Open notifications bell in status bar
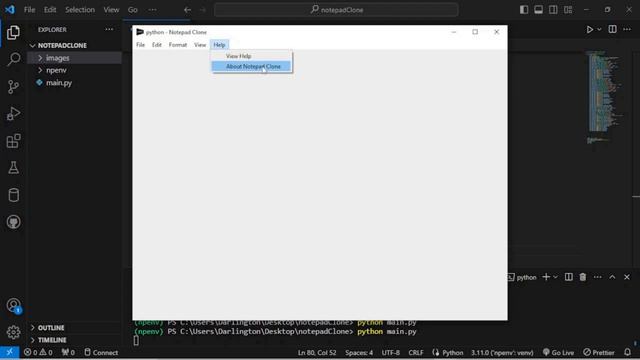Screen dimensions: 640x360 (x=627, y=352)
